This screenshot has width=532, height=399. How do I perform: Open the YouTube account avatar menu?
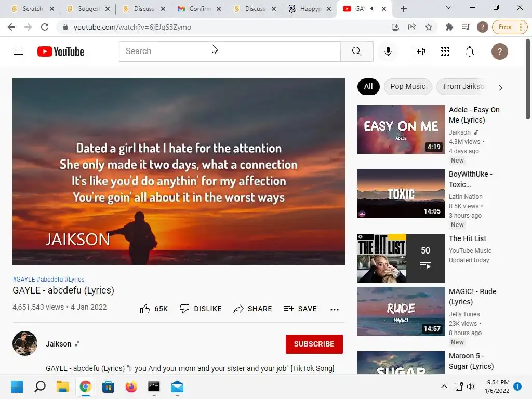click(499, 51)
